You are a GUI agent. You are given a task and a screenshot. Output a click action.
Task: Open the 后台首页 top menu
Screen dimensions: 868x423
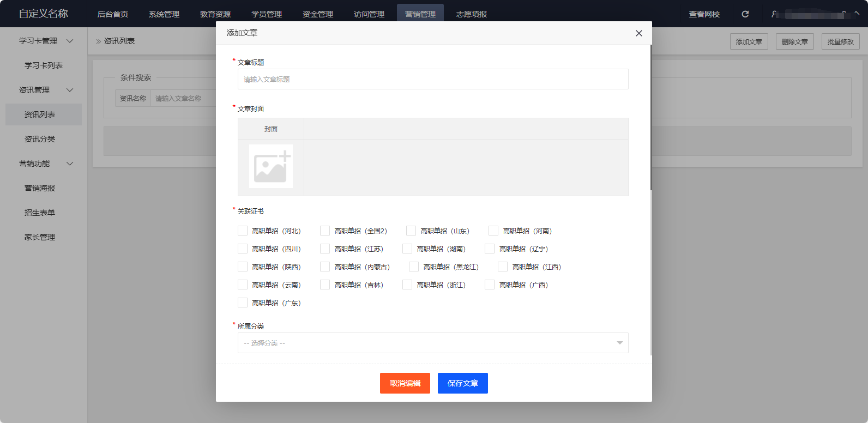[113, 14]
